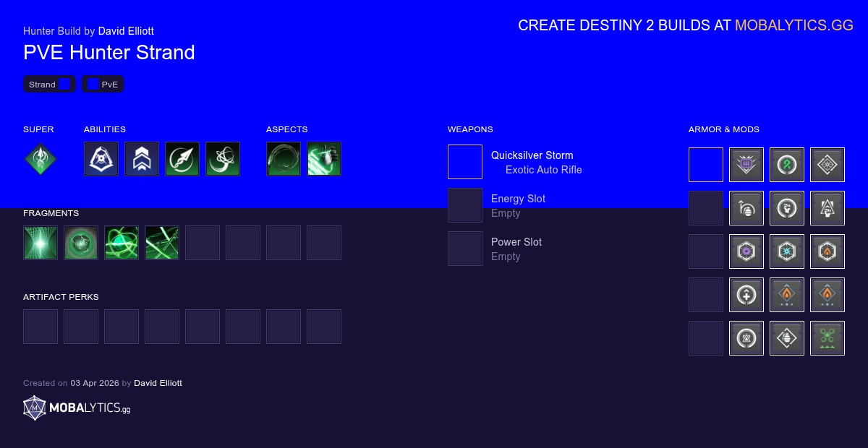
Task: Click the arrowhead dart melee ability icon
Action: tap(182, 159)
